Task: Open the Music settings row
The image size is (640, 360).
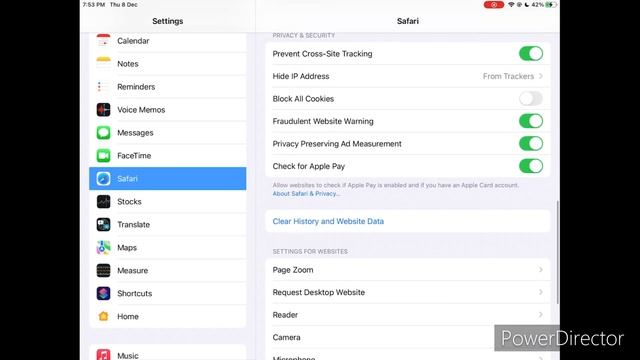Action: click(x=168, y=353)
